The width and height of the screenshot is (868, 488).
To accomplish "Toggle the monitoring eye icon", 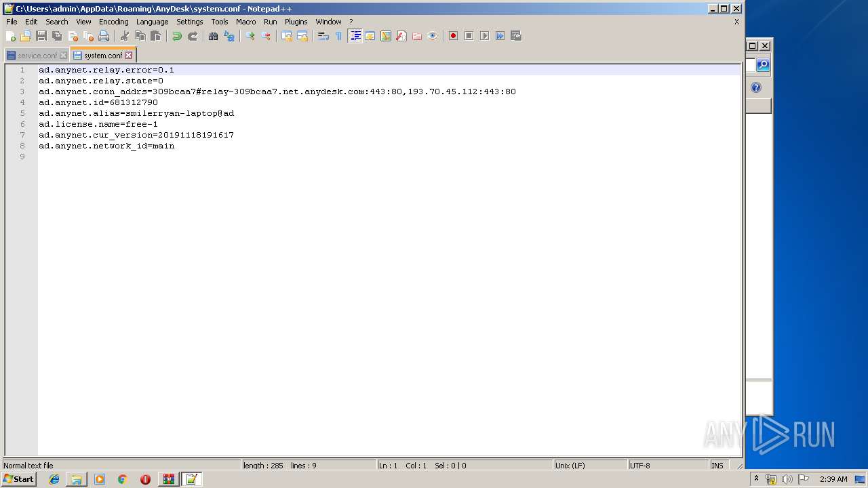I will (433, 36).
